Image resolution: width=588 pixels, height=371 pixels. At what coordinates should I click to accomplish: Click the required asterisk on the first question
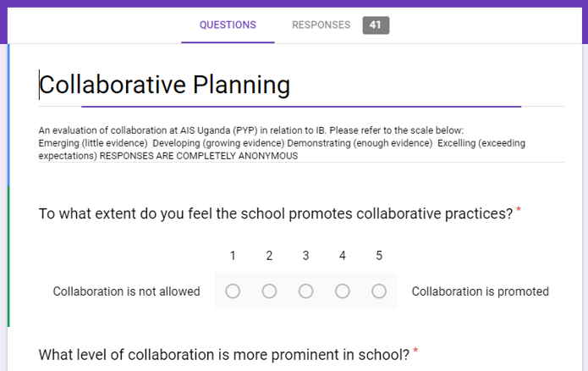[x=519, y=210]
